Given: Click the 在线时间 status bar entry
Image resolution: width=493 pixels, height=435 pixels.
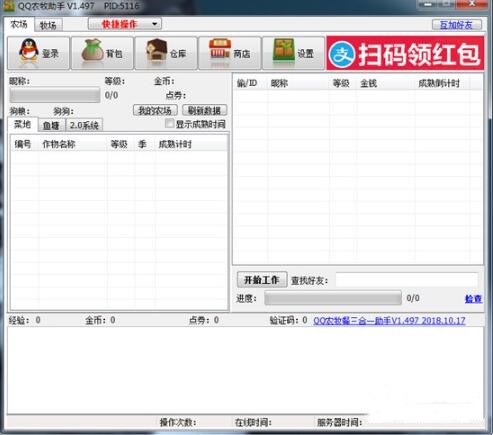Looking at the screenshot, I should click(253, 422).
